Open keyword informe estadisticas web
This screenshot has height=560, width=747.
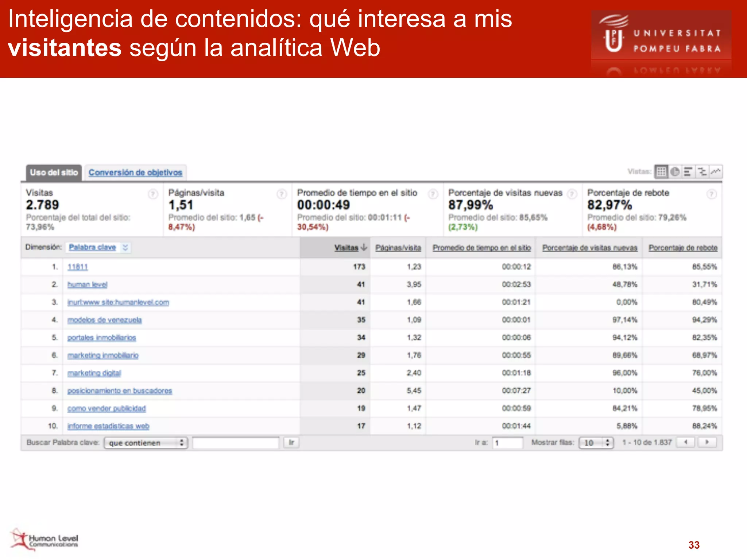click(x=108, y=426)
